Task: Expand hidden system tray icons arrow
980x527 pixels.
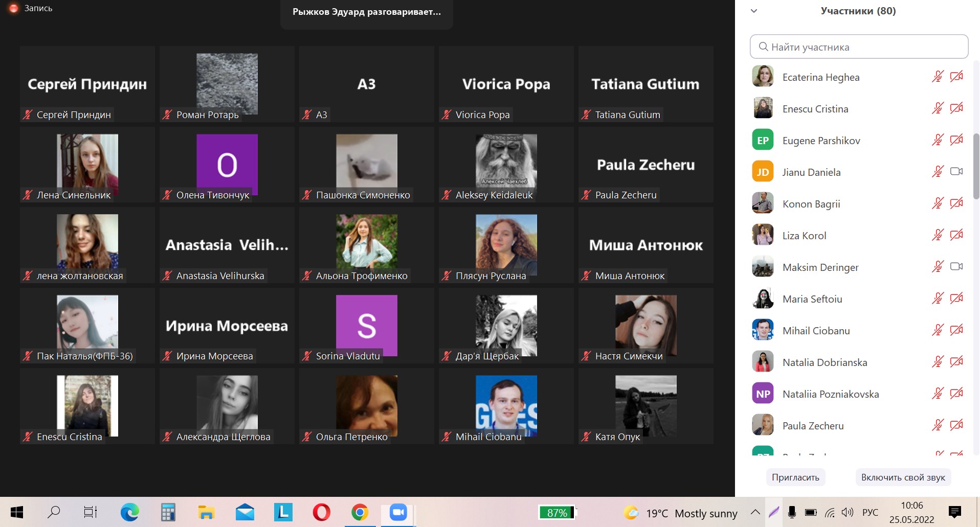Action: (755, 512)
